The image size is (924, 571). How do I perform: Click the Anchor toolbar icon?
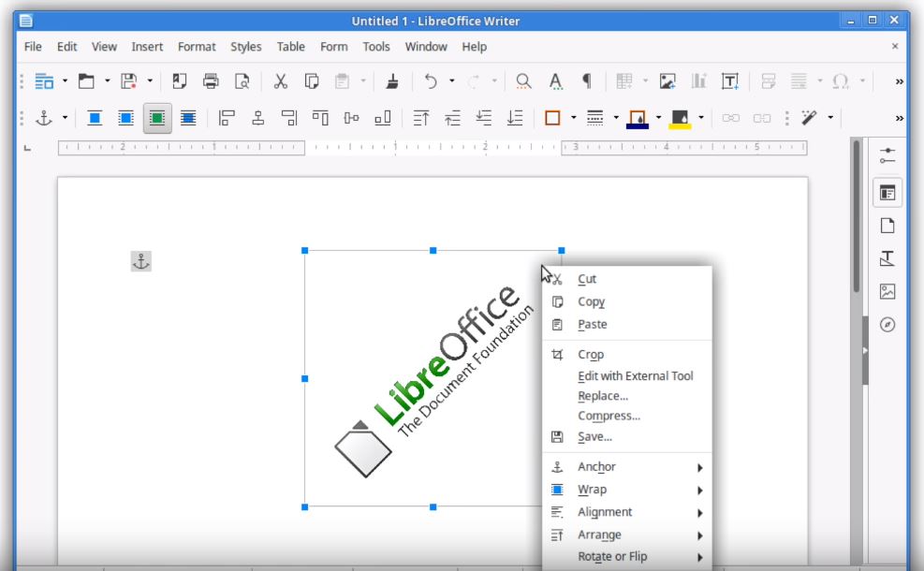point(44,118)
